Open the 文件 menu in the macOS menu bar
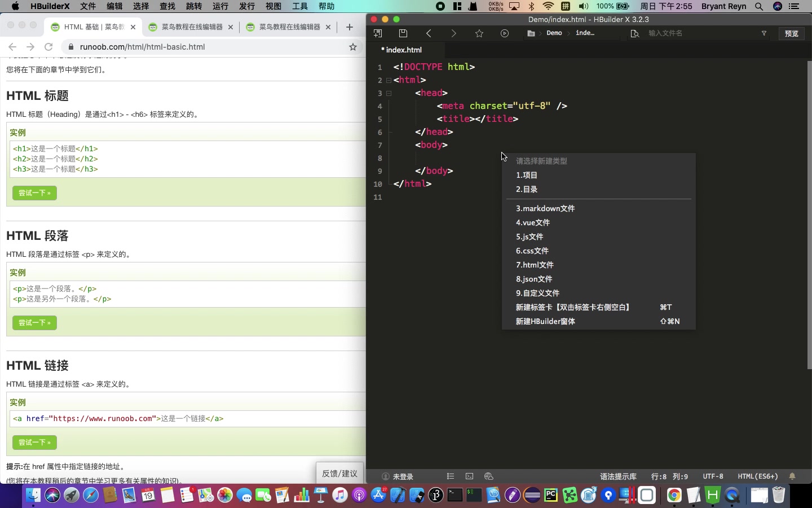 (88, 6)
